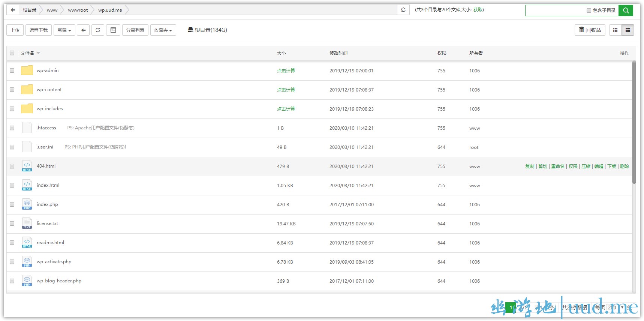
Task: Click the search magnifier button
Action: 626,10
